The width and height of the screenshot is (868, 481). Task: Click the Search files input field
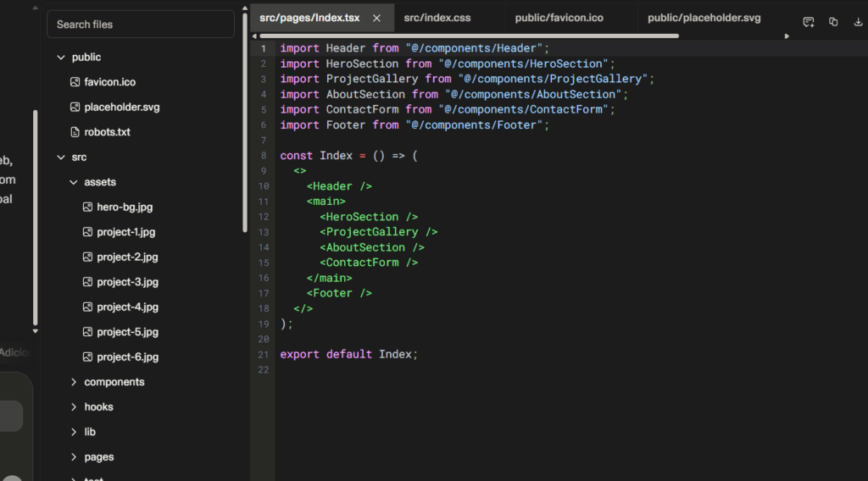(x=141, y=25)
